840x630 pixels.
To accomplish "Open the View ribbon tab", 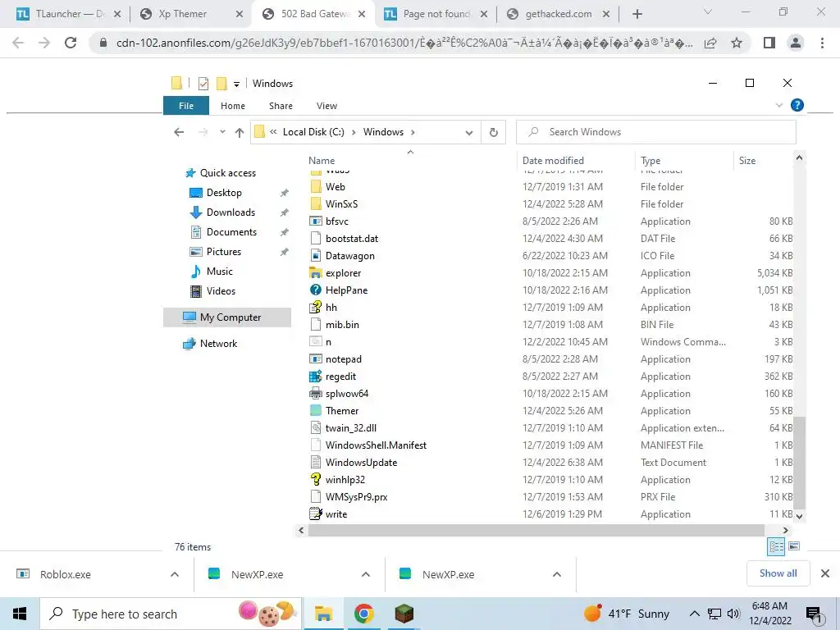I will tap(326, 106).
